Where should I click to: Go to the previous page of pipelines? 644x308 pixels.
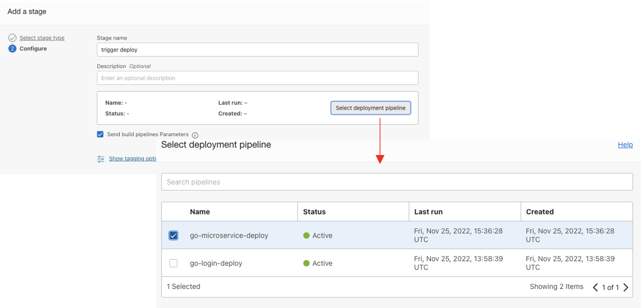pyautogui.click(x=595, y=288)
